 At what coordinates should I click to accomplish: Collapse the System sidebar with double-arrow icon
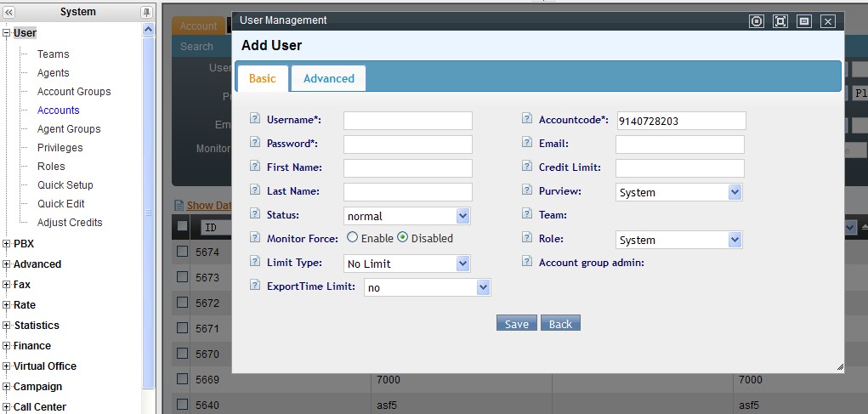click(x=9, y=12)
